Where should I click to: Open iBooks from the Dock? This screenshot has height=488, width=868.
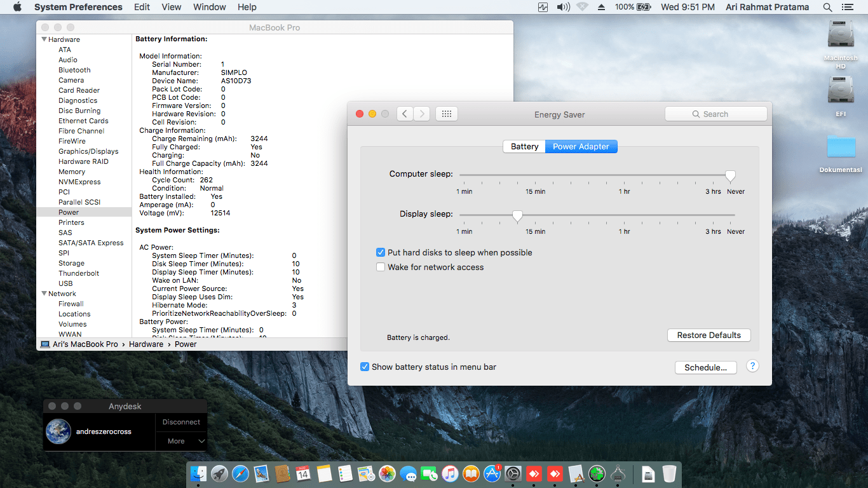click(471, 473)
